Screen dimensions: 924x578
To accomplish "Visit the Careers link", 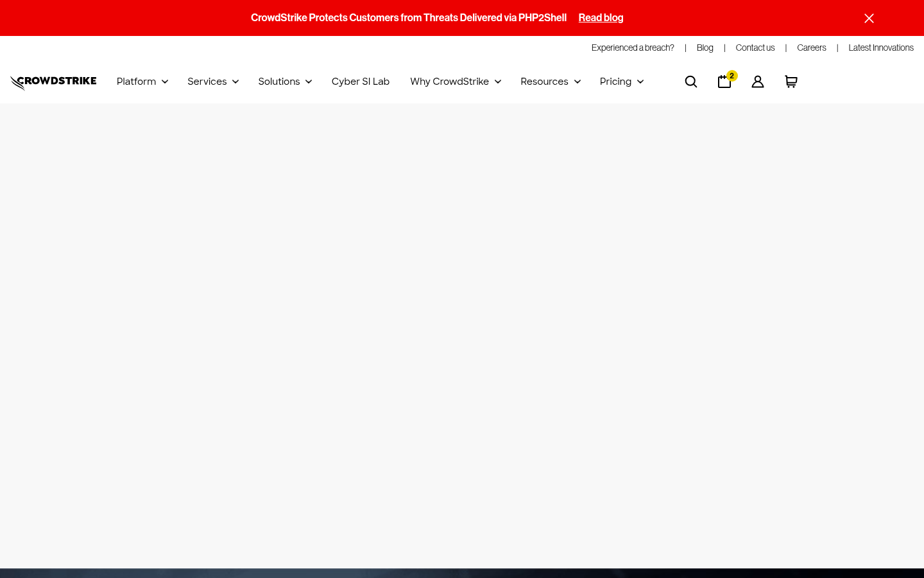I will (812, 48).
